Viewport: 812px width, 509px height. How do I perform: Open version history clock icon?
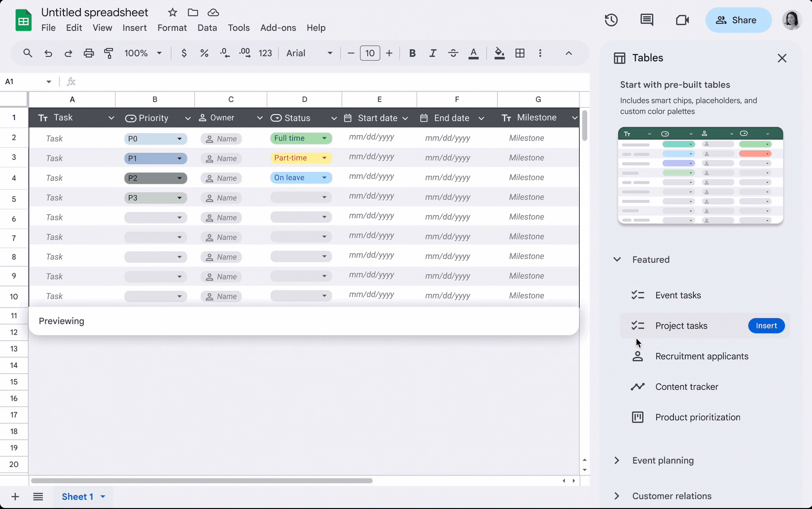[611, 20]
